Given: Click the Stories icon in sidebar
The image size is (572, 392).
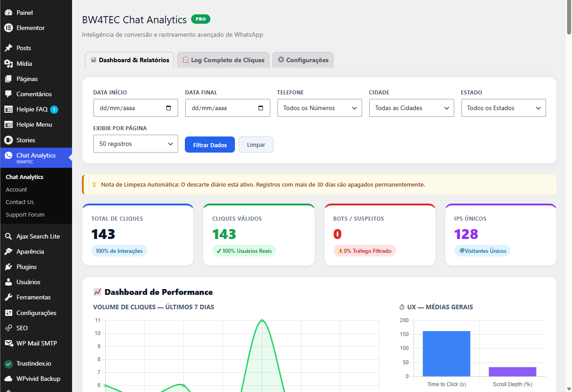Looking at the screenshot, I should coord(9,140).
